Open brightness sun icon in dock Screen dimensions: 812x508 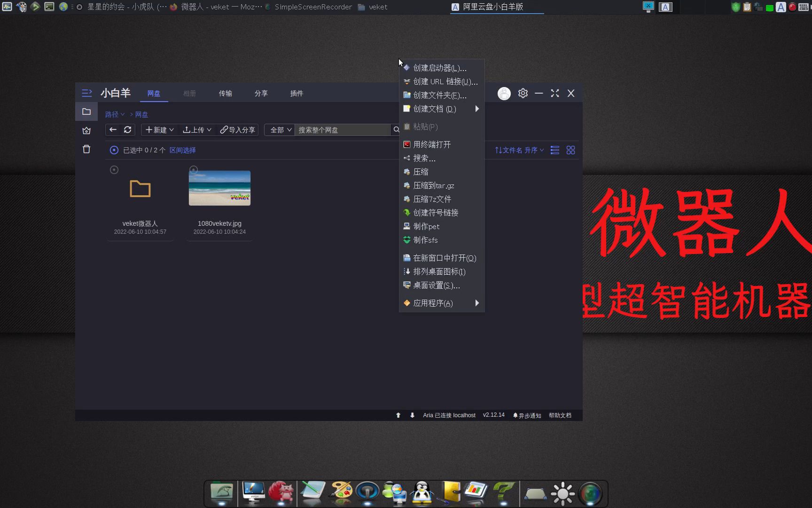562,494
